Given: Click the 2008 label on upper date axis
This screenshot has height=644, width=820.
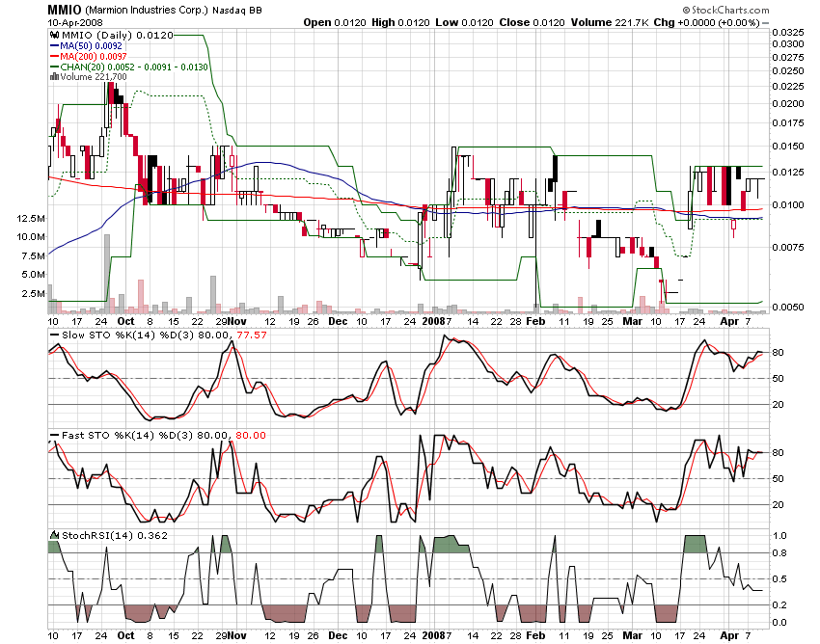Looking at the screenshot, I should click(x=433, y=321).
